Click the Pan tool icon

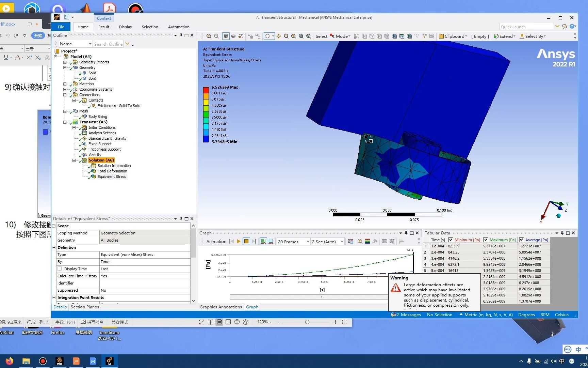tap(278, 36)
